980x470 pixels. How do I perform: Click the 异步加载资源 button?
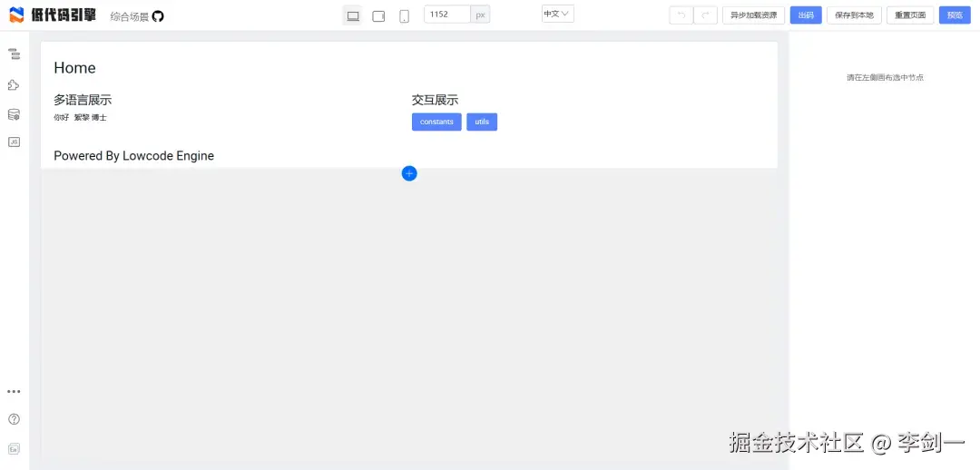[x=754, y=15]
